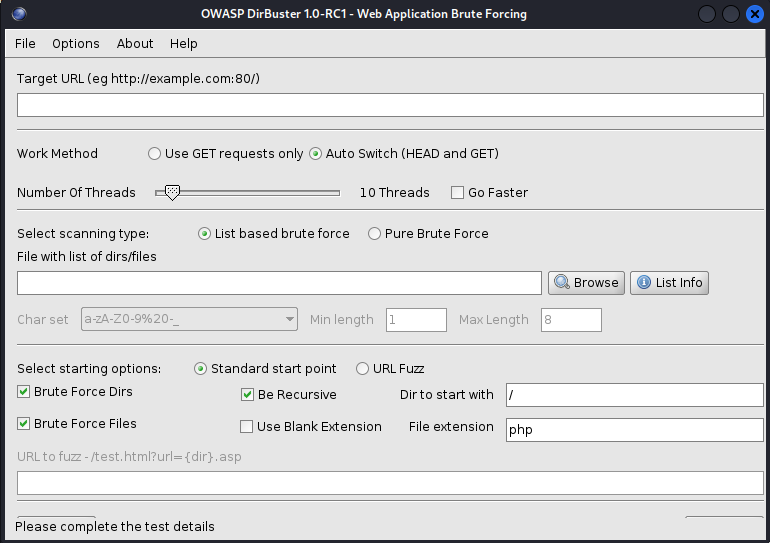
Task: Open the Help menu
Action: tap(184, 44)
